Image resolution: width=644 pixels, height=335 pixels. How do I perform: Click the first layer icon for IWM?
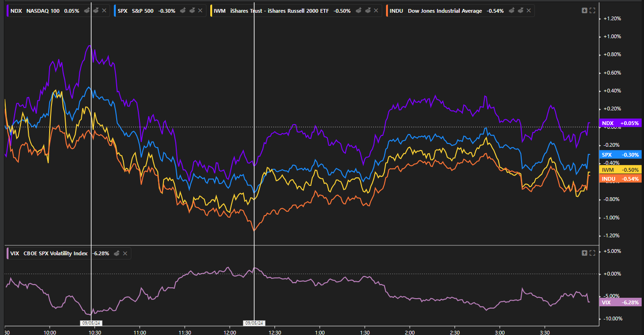coord(359,10)
